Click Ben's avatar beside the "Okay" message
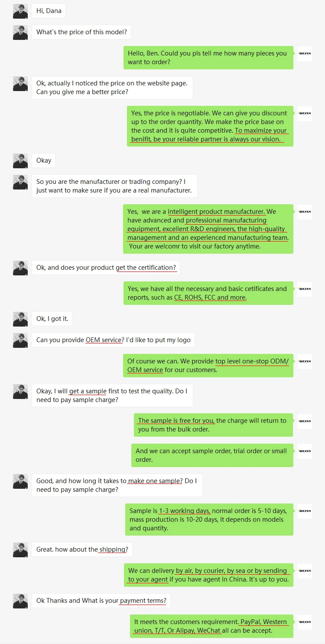The height and width of the screenshot is (644, 325). pos(20,160)
